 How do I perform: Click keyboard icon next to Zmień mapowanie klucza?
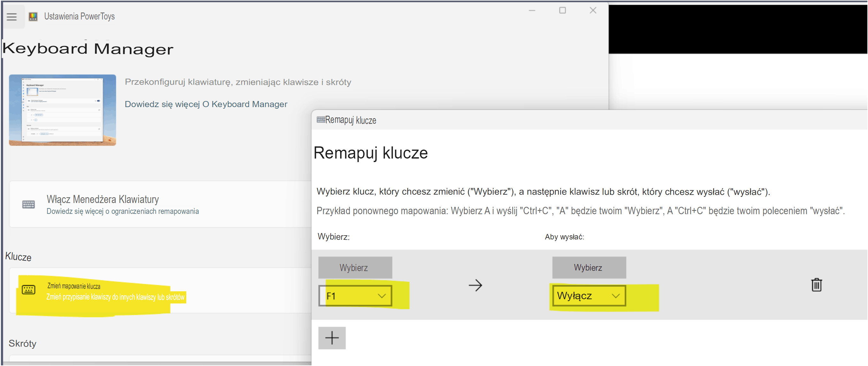[28, 290]
